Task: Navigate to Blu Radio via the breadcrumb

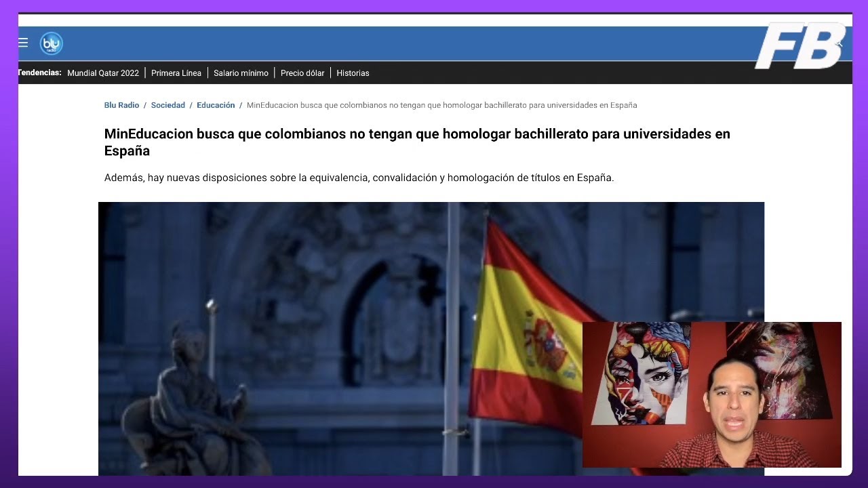Action: 121,105
